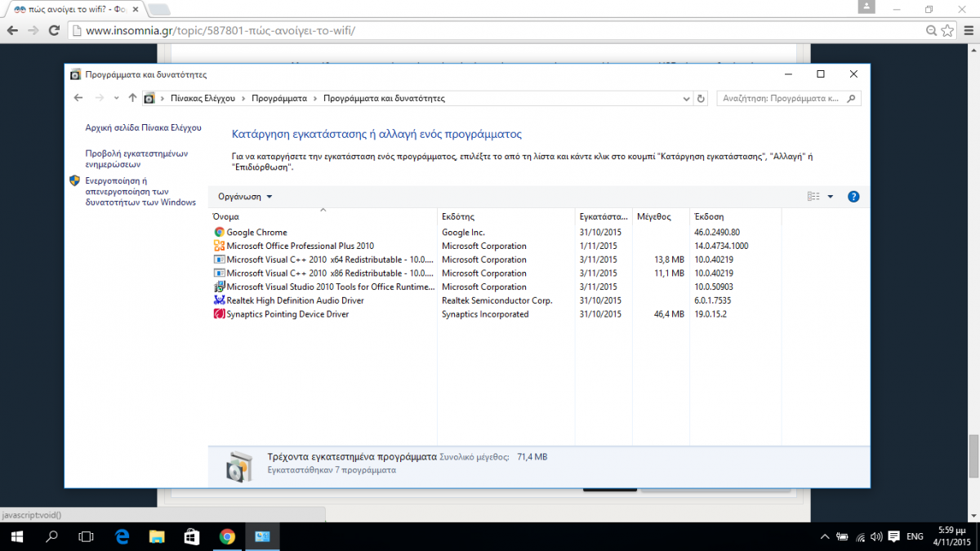The height and width of the screenshot is (551, 980).
Task: Open Action Center notifications icon
Action: [x=893, y=536]
